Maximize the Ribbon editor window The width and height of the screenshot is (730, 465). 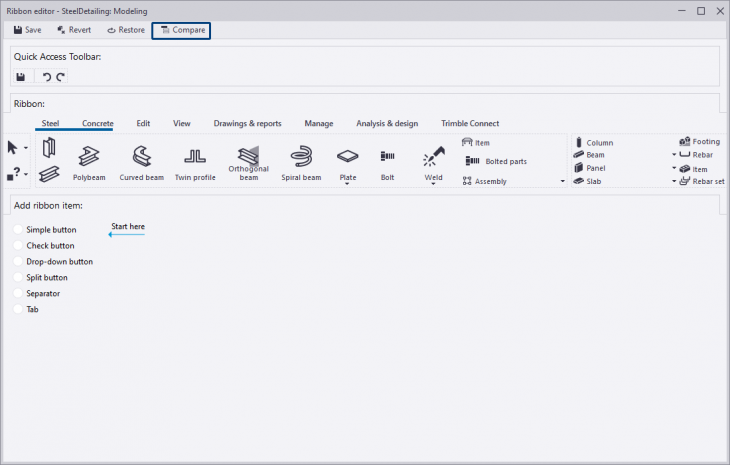click(701, 11)
